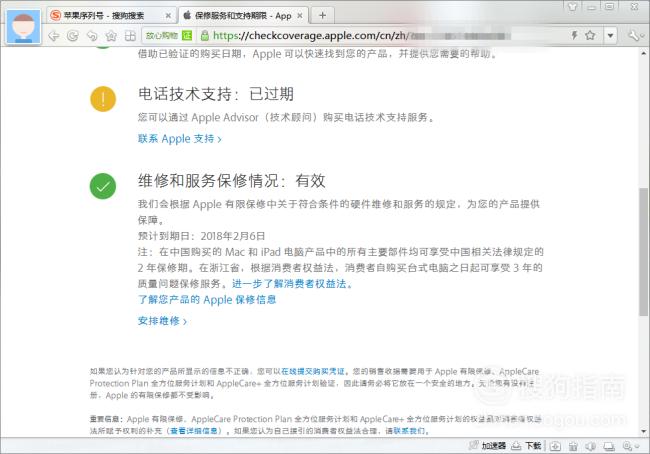Click 联系我们 link
The width and height of the screenshot is (650, 454).
pos(409,431)
